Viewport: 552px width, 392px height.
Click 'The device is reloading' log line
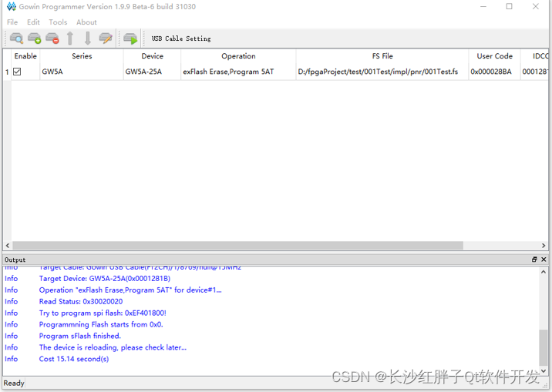coord(113,347)
